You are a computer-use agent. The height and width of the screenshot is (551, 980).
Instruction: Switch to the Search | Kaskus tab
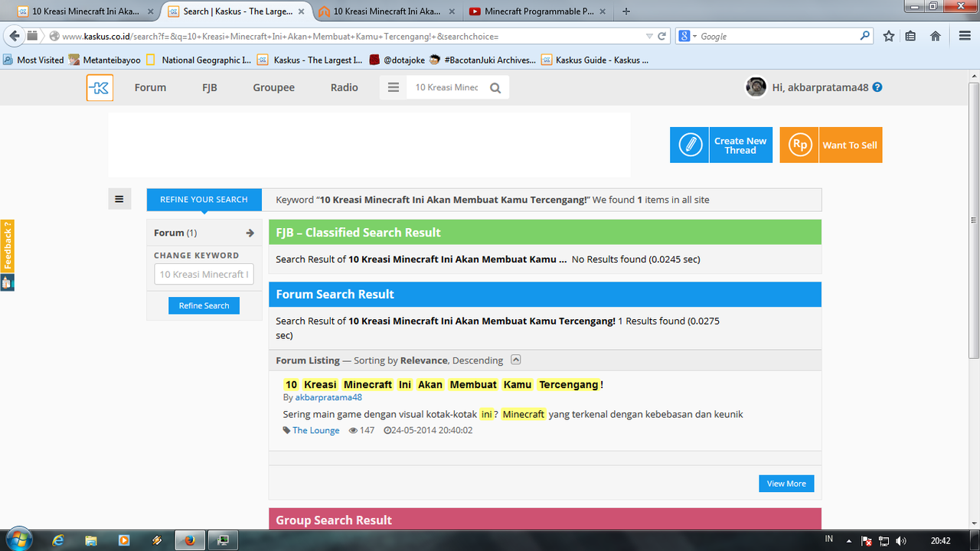(237, 11)
